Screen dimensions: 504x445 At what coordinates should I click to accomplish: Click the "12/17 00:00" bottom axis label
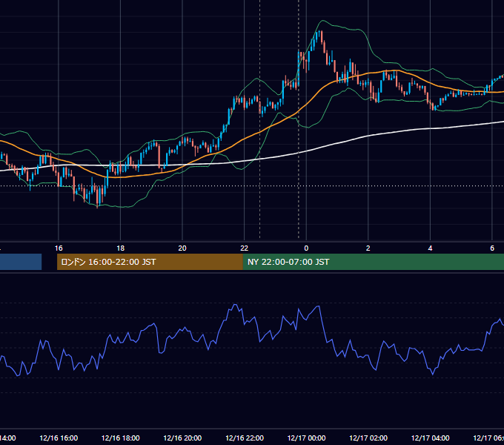pyautogui.click(x=306, y=438)
